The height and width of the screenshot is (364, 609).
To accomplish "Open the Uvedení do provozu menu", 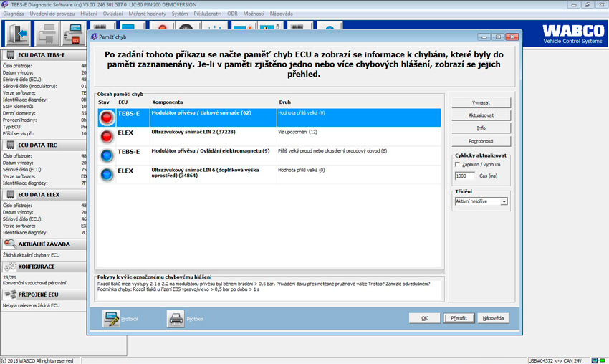I will 52,14.
